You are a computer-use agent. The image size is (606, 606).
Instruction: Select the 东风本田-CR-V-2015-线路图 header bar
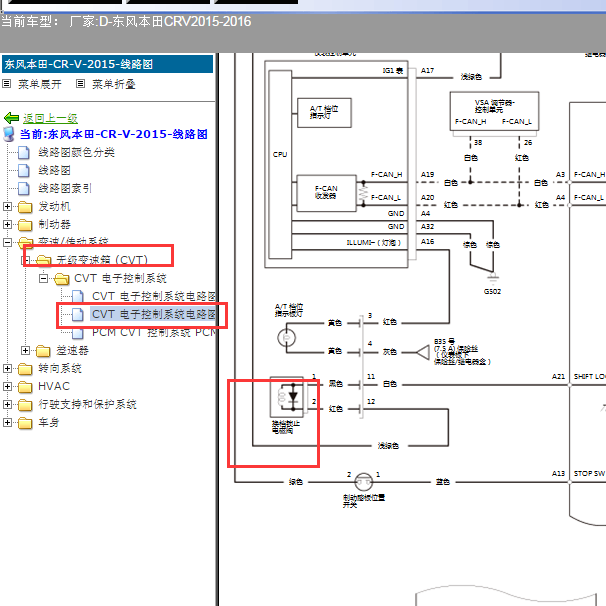pos(107,64)
